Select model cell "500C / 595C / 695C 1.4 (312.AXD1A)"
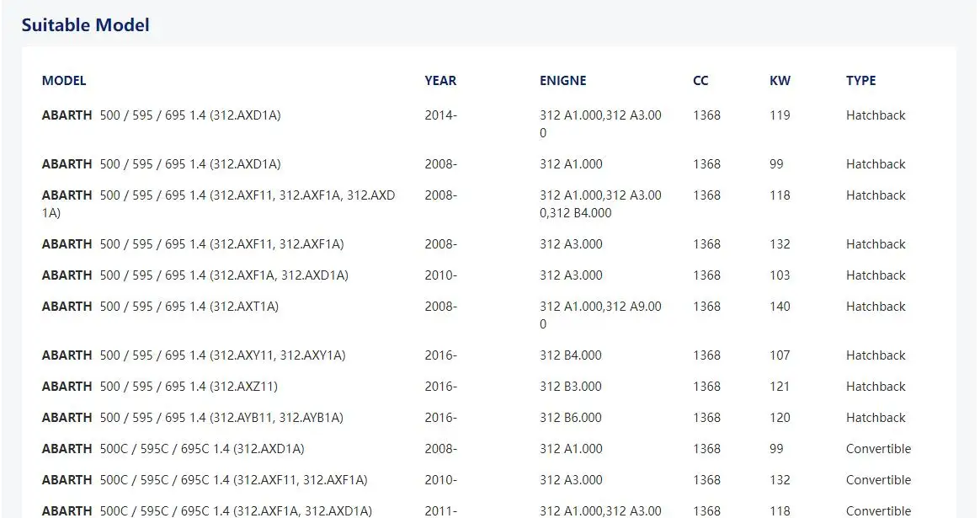The image size is (980, 518). pos(173,449)
